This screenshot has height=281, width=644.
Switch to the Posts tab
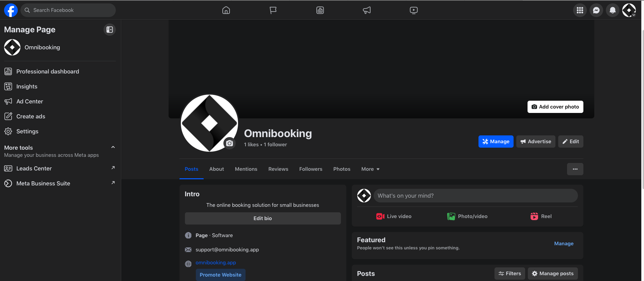(191, 169)
